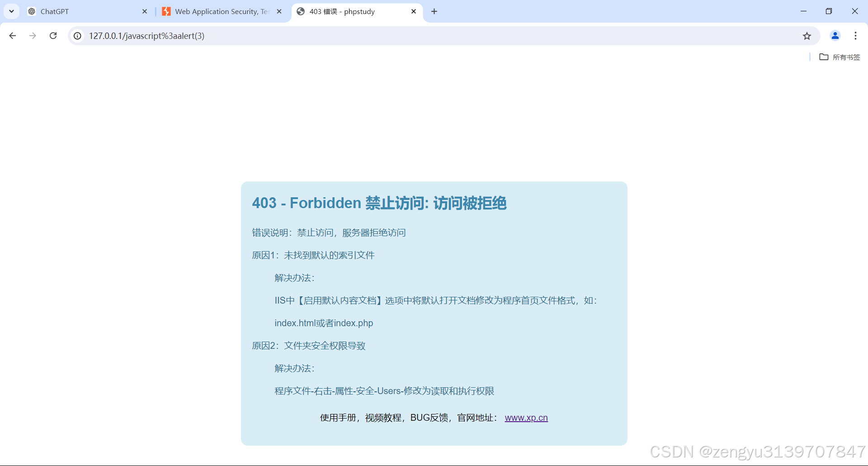Close the ChatGPT tab
This screenshot has height=466, width=868.
145,11
